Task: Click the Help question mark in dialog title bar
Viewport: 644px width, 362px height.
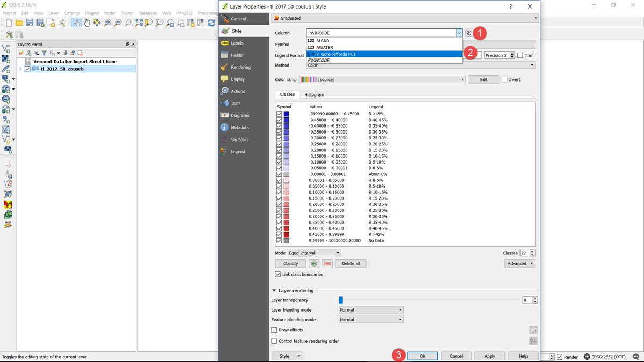Action: pyautogui.click(x=510, y=6)
